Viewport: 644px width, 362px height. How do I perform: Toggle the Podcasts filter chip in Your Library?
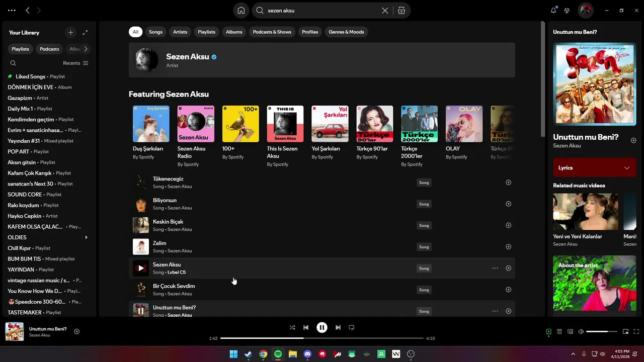tap(49, 49)
